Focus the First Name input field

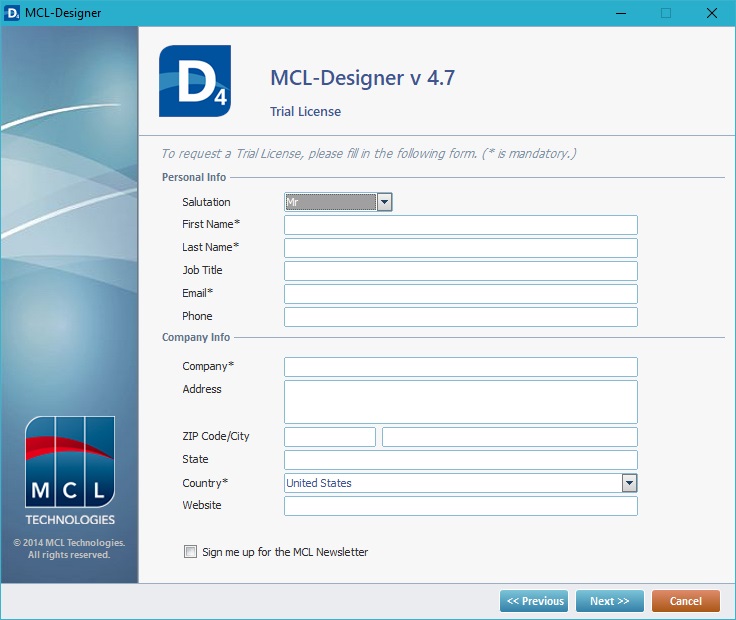pos(460,224)
